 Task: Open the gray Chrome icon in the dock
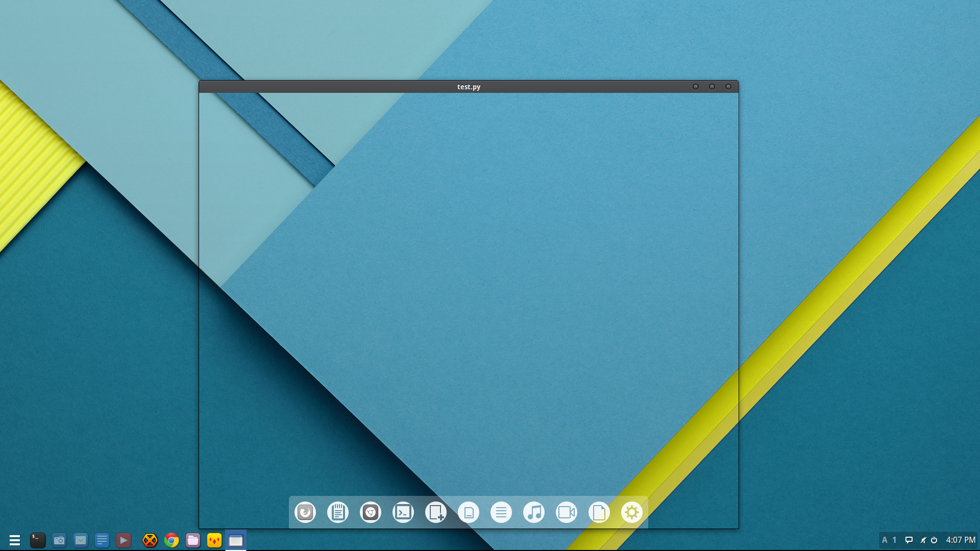pyautogui.click(x=371, y=512)
